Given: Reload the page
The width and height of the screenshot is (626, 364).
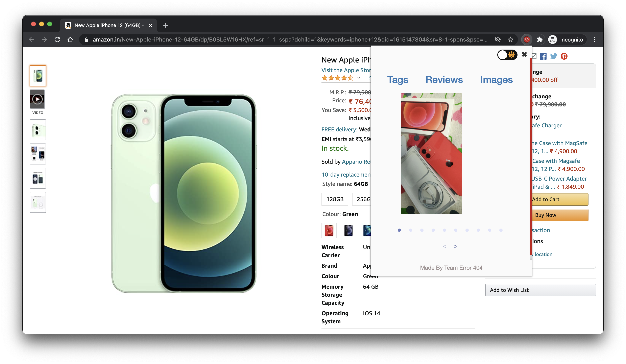Looking at the screenshot, I should [57, 40].
